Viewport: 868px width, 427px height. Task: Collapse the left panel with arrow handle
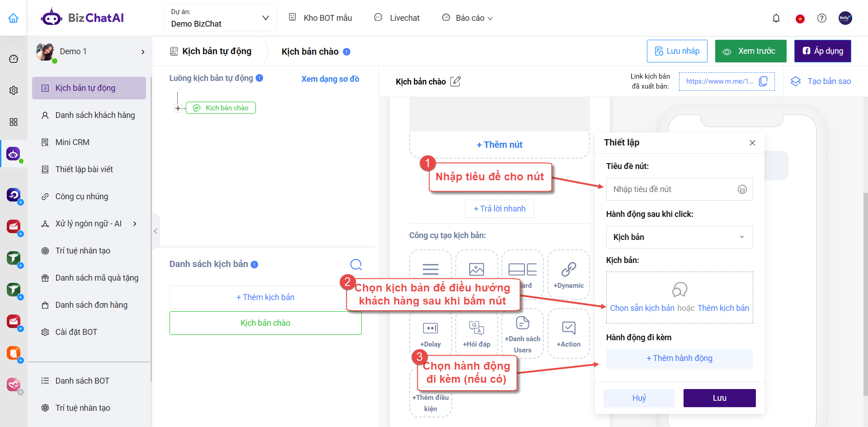point(156,231)
